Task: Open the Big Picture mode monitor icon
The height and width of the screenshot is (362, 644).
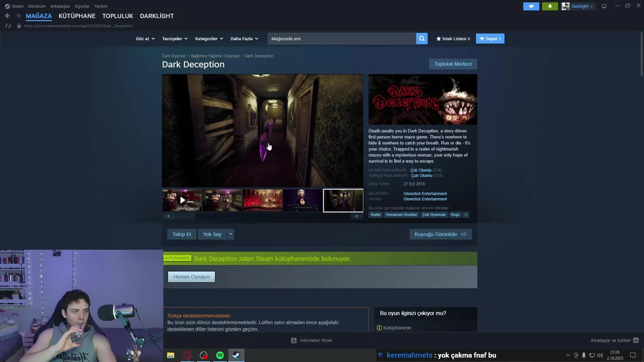Action: pos(604,6)
